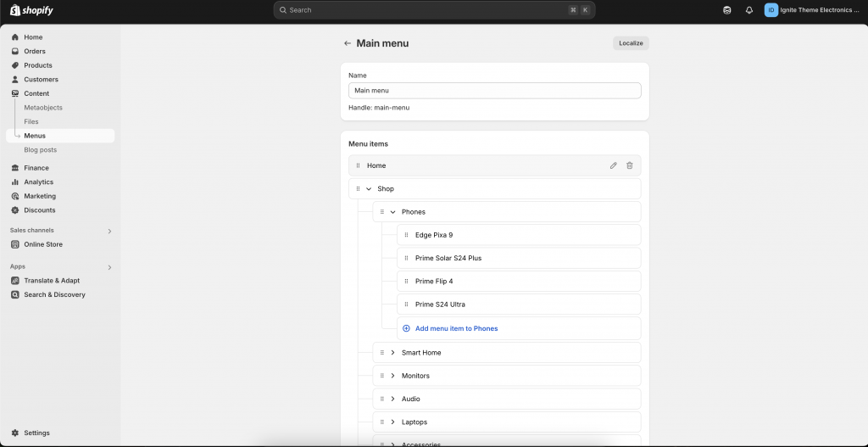Collapse the Shop menu item

[x=369, y=189]
